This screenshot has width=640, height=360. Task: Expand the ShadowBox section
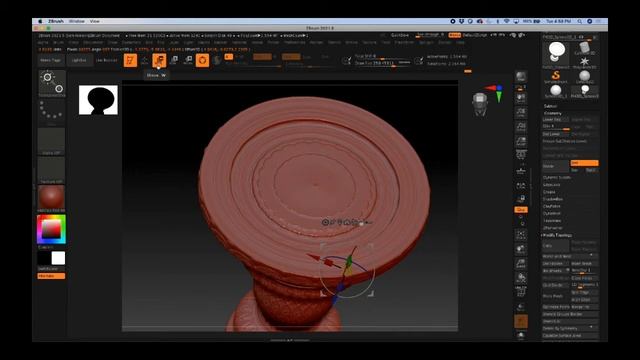tap(553, 199)
